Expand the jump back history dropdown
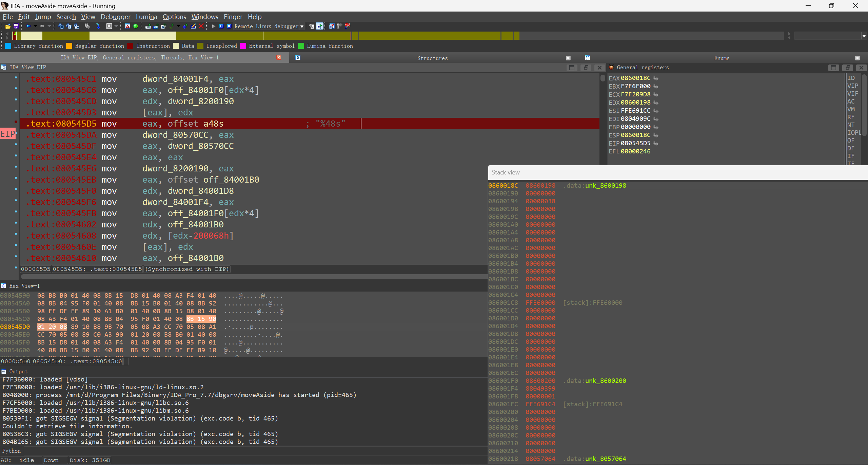Screen dimensions: 868x465 [35, 26]
